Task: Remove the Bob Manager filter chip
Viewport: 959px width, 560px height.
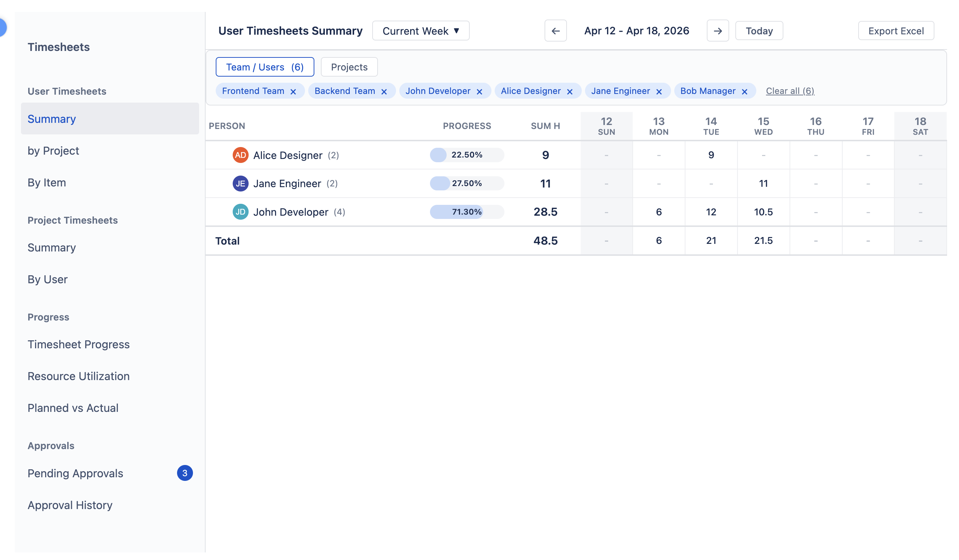Action: [745, 91]
